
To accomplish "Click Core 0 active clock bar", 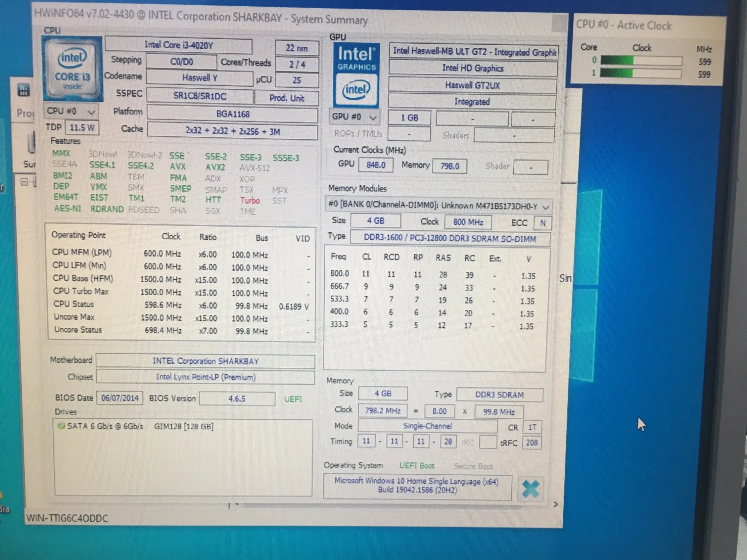I will click(641, 60).
